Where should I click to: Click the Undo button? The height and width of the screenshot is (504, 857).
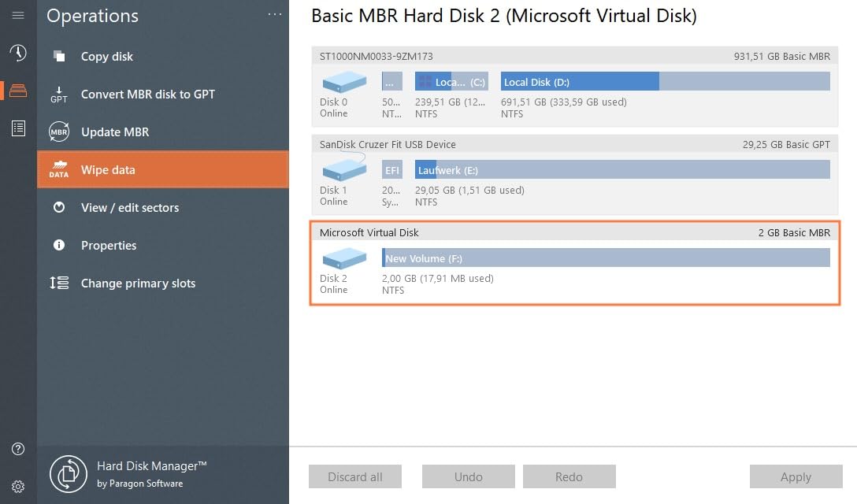(x=469, y=476)
